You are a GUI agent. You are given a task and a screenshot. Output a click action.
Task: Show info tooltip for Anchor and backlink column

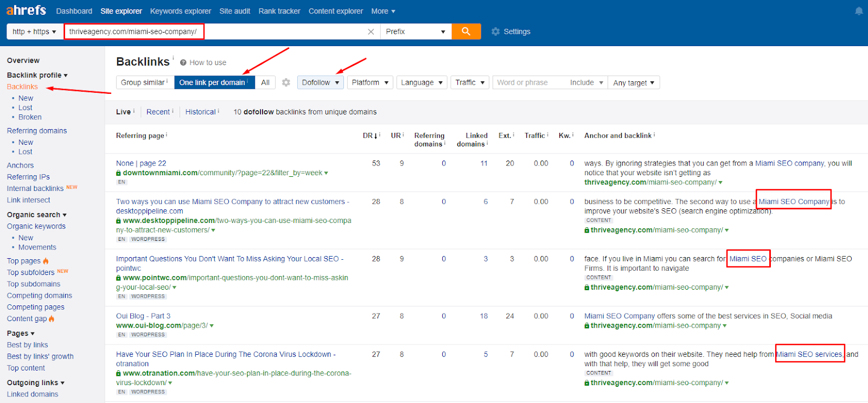[x=654, y=135]
